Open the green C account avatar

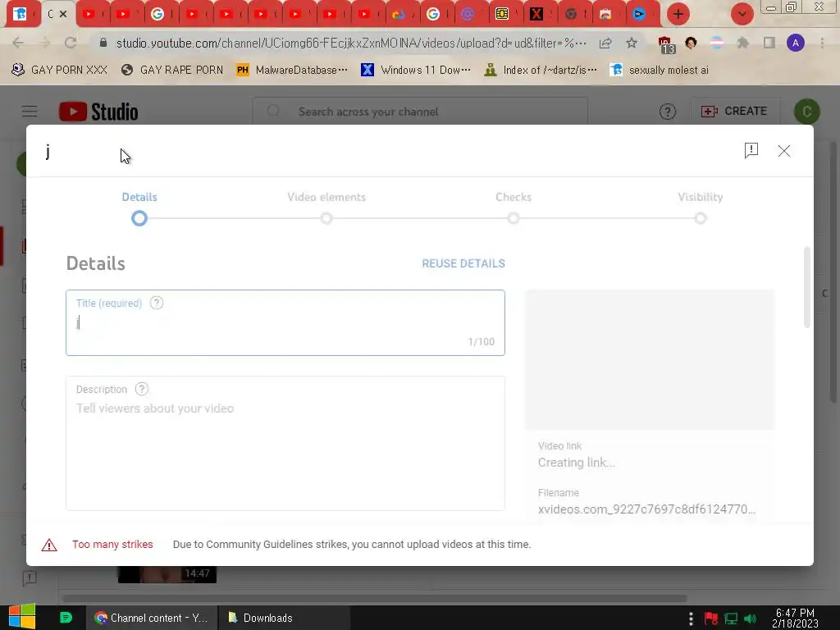click(x=807, y=112)
